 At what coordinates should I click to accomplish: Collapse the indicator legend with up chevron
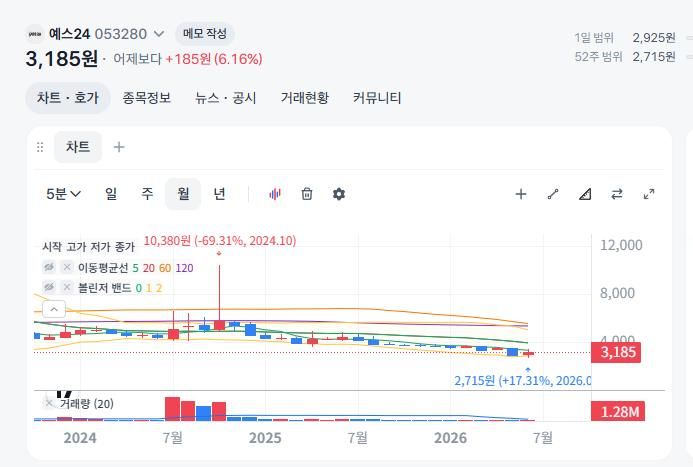pos(54,309)
